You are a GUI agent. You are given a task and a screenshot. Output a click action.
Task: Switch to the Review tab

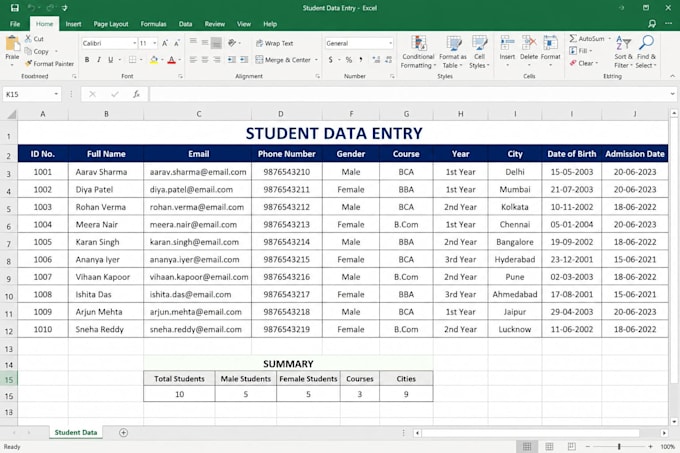point(215,24)
